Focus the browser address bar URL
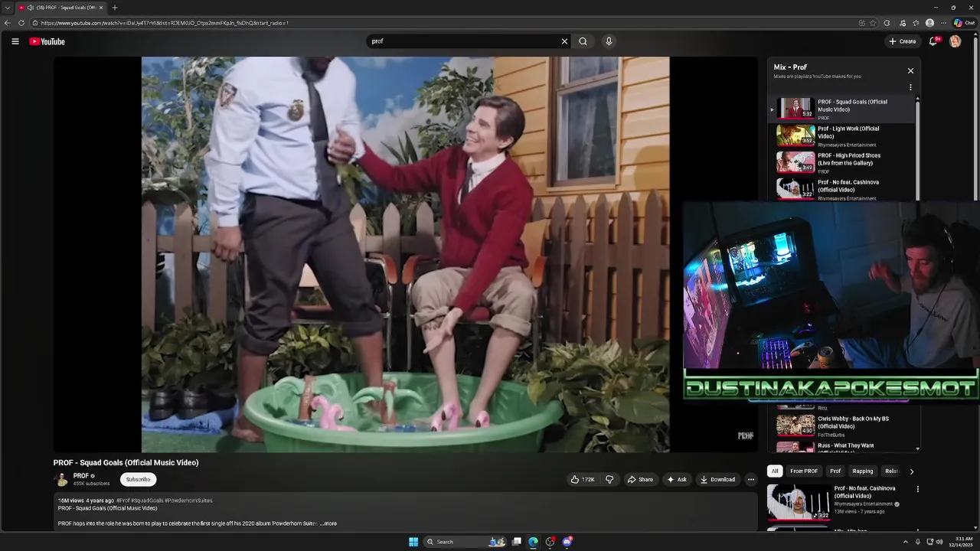 pos(165,23)
